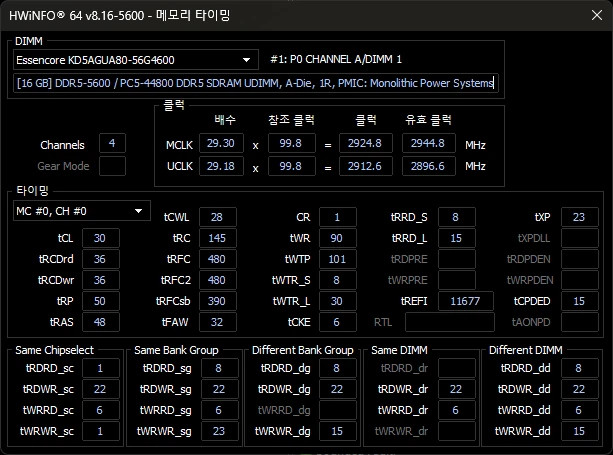Select the tRDRD_dd value 8
The width and height of the screenshot is (613, 455).
point(580,368)
